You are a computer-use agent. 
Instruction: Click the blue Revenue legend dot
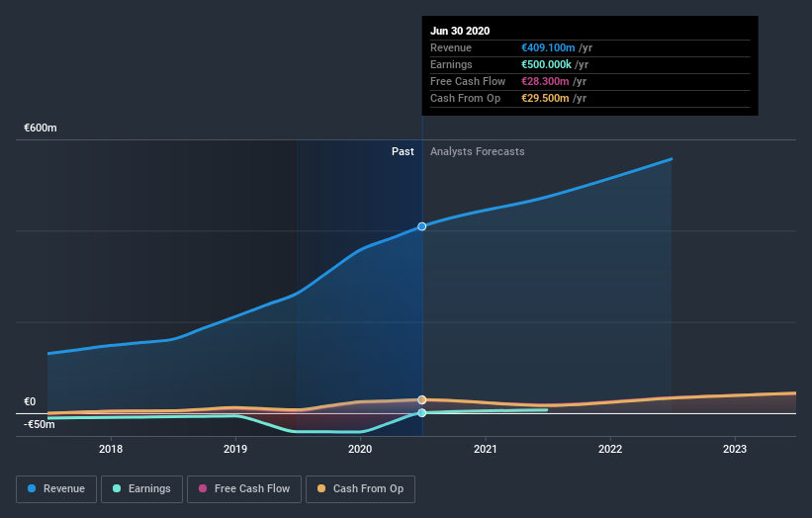point(32,488)
